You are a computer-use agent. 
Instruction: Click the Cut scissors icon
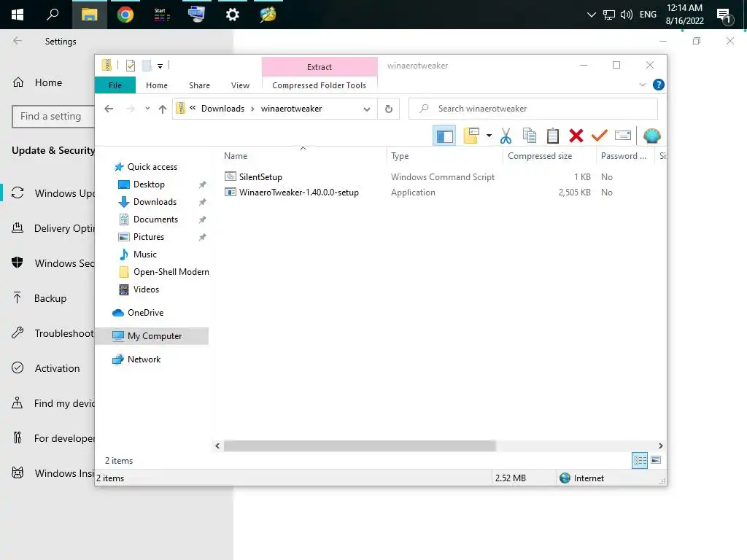pos(506,136)
